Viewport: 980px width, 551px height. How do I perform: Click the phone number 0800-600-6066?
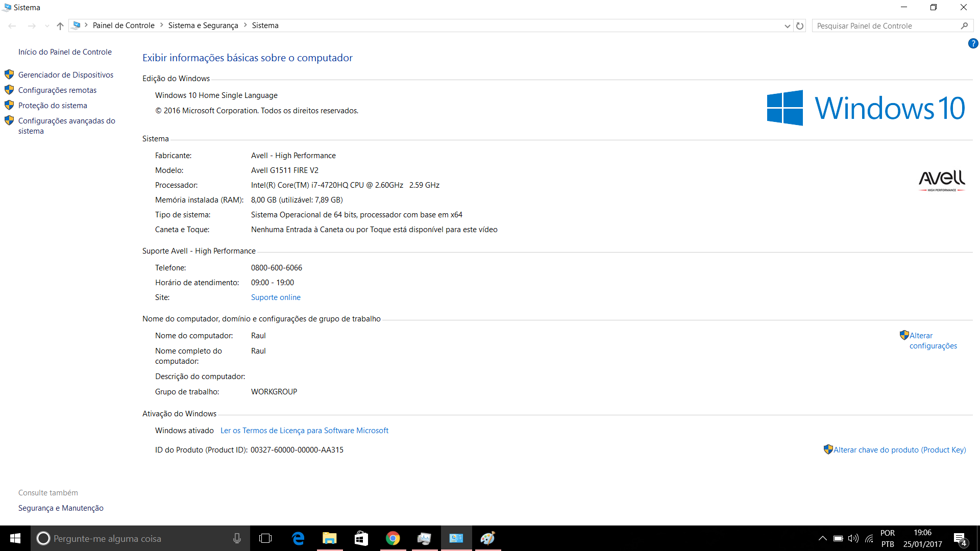click(277, 267)
